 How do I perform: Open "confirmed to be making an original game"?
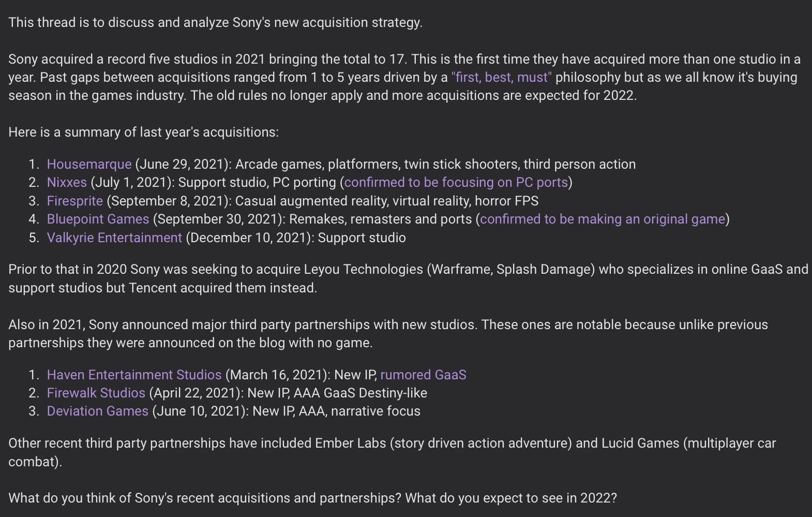(603, 219)
